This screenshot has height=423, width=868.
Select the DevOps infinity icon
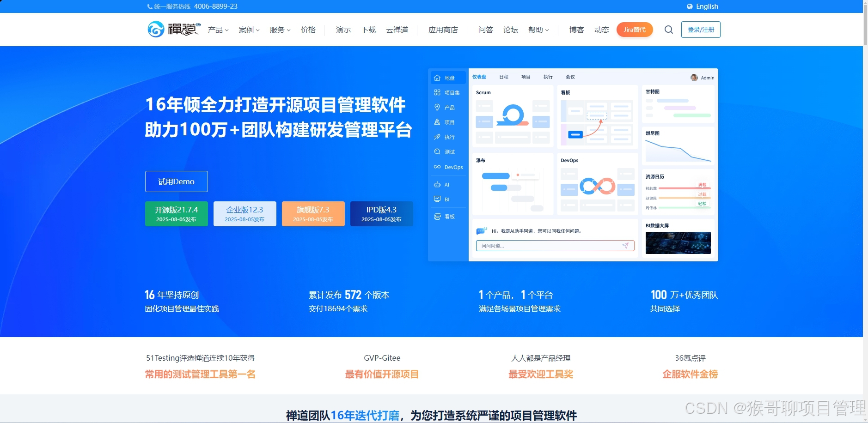(x=438, y=167)
